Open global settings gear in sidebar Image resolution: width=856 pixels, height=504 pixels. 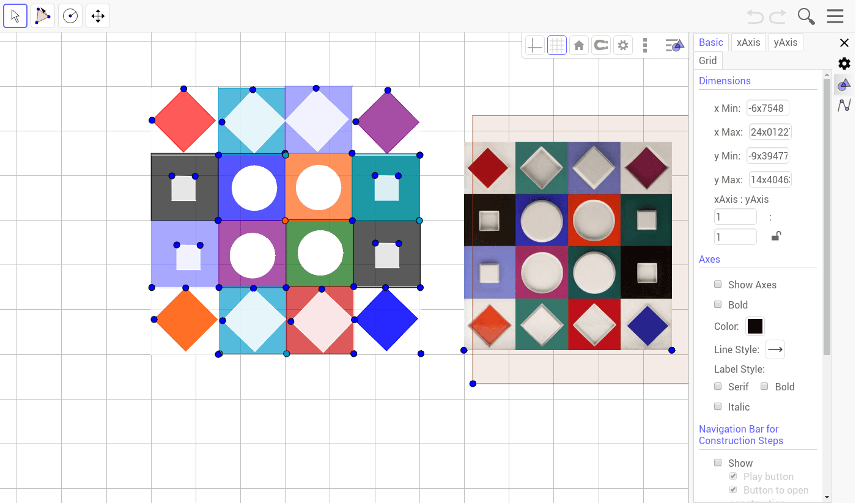tap(844, 64)
